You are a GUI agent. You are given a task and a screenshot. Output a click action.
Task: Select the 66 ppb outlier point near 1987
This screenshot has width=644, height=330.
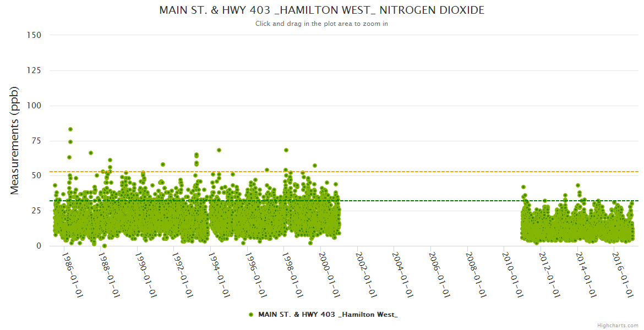(x=91, y=153)
